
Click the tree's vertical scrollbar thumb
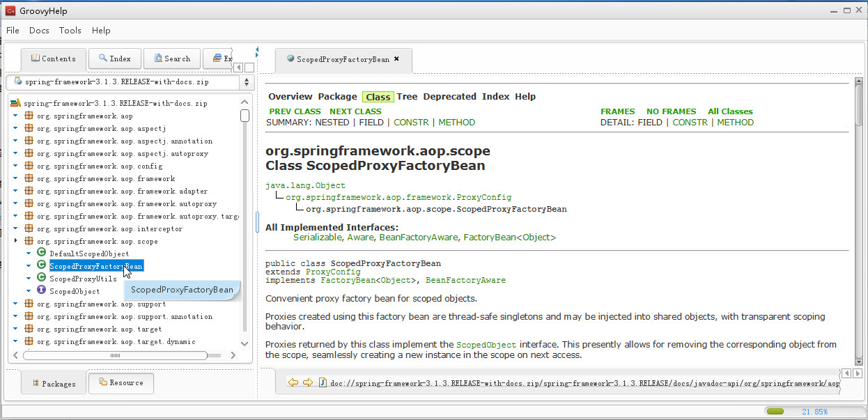[245, 116]
